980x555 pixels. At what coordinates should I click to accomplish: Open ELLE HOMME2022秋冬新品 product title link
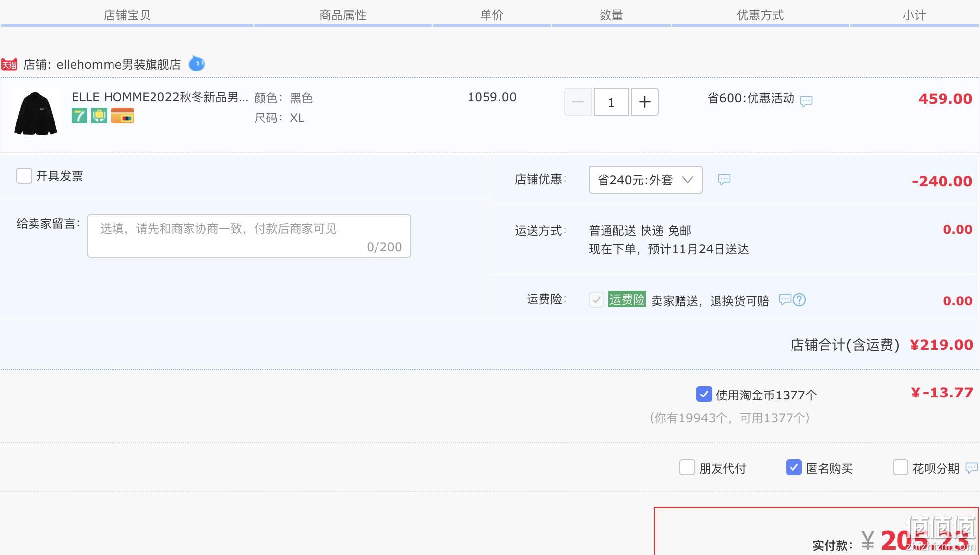pos(160,97)
